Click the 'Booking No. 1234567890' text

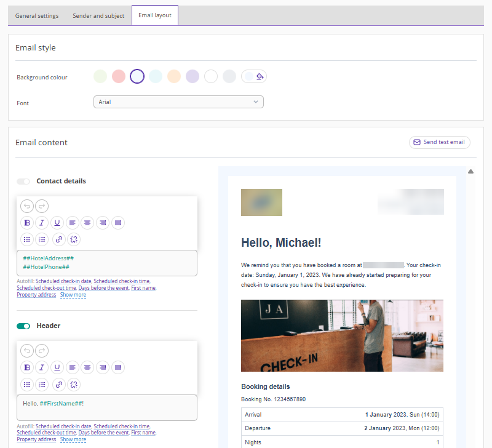[x=273, y=399]
